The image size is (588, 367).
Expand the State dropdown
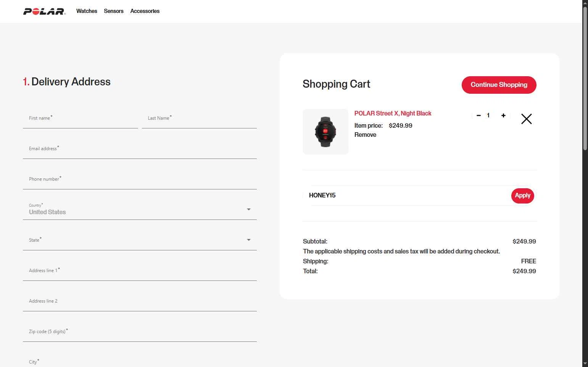[x=140, y=240]
